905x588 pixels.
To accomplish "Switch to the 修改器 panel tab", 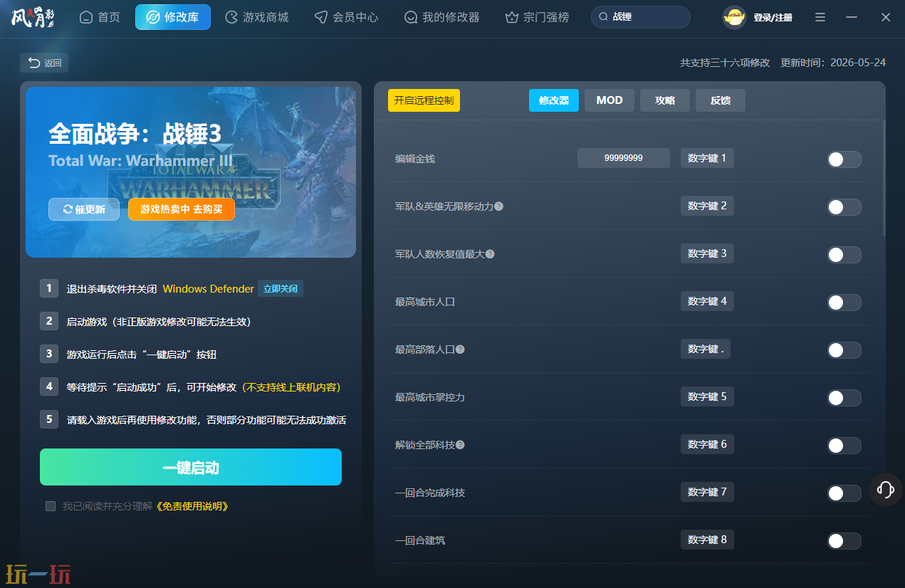I will [x=554, y=100].
